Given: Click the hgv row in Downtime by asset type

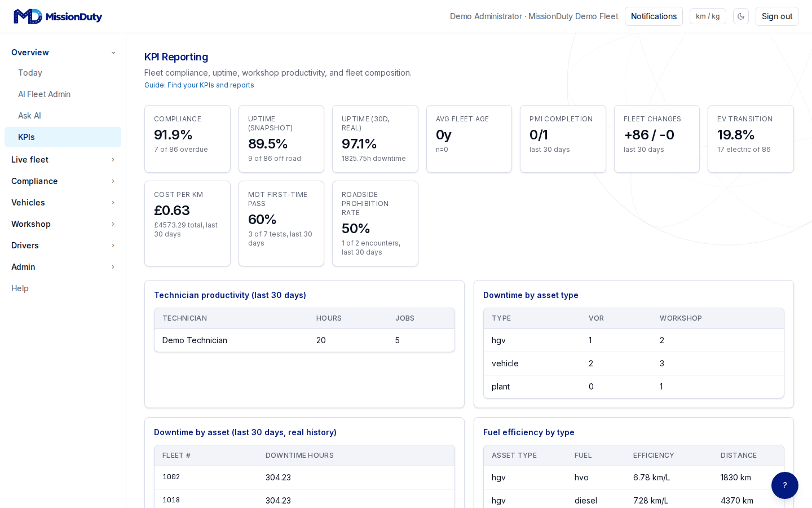Looking at the screenshot, I should coord(634,340).
